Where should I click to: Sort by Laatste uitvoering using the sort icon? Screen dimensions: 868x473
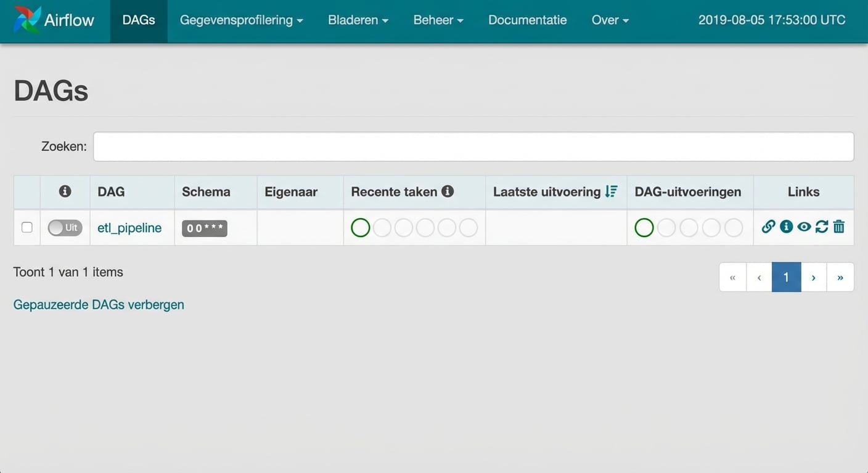point(611,191)
